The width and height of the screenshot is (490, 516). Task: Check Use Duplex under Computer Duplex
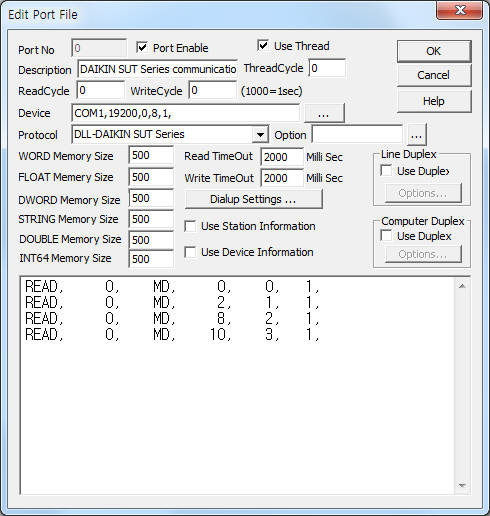pos(386,236)
